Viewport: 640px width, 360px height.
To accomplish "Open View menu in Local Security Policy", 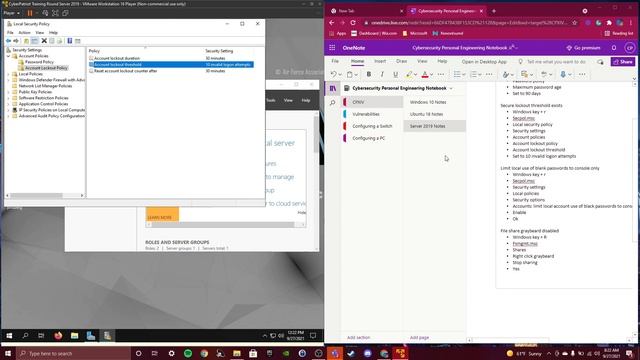I will click(40, 33).
